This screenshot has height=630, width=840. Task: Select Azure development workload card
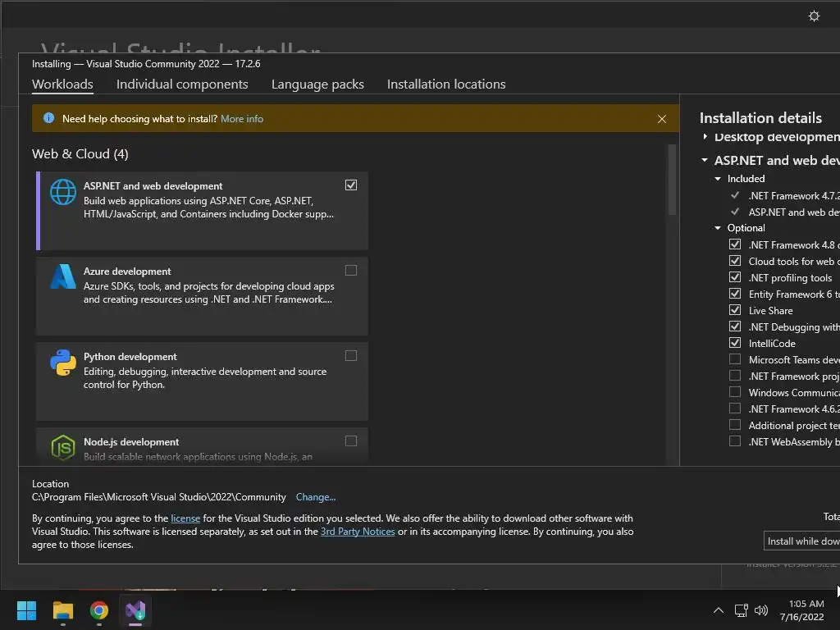(202, 295)
